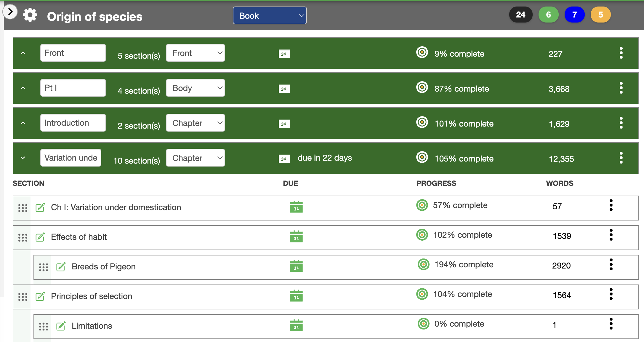
Task: Open edit icon for Ch I: Variation under domestication
Action: (x=40, y=207)
